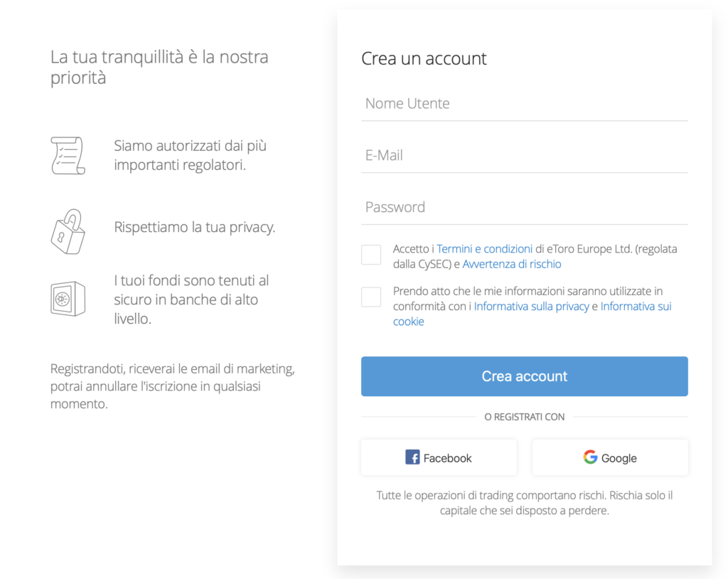
Task: Register using the Facebook button
Action: [439, 457]
